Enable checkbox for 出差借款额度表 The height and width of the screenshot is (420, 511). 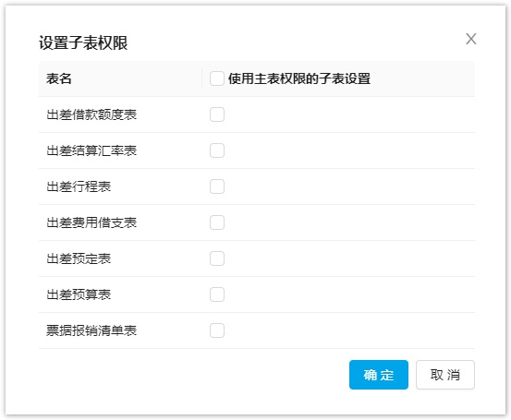coord(217,114)
